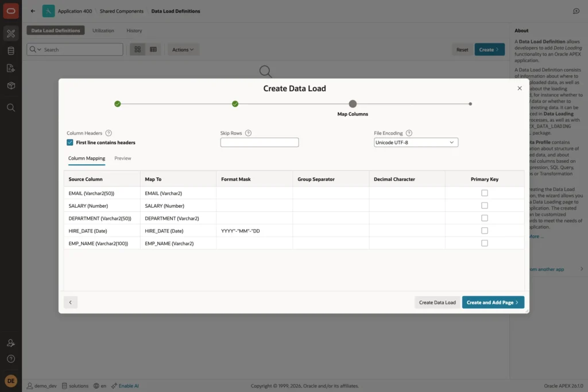Click the Primary Key column header
Image resolution: width=588 pixels, height=392 pixels.
485,179
